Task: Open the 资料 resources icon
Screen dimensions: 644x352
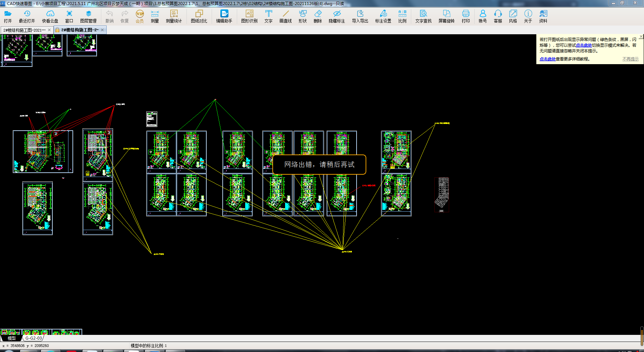Action: click(x=543, y=16)
